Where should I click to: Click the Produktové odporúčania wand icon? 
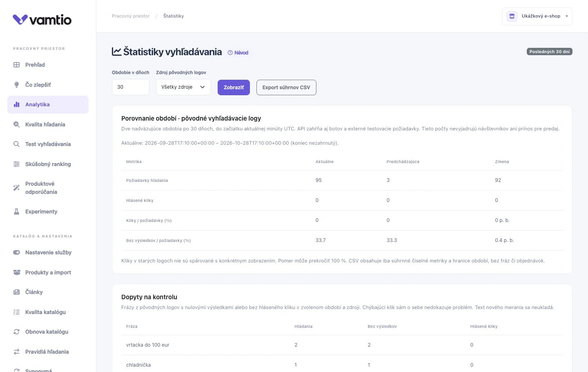tap(16, 188)
